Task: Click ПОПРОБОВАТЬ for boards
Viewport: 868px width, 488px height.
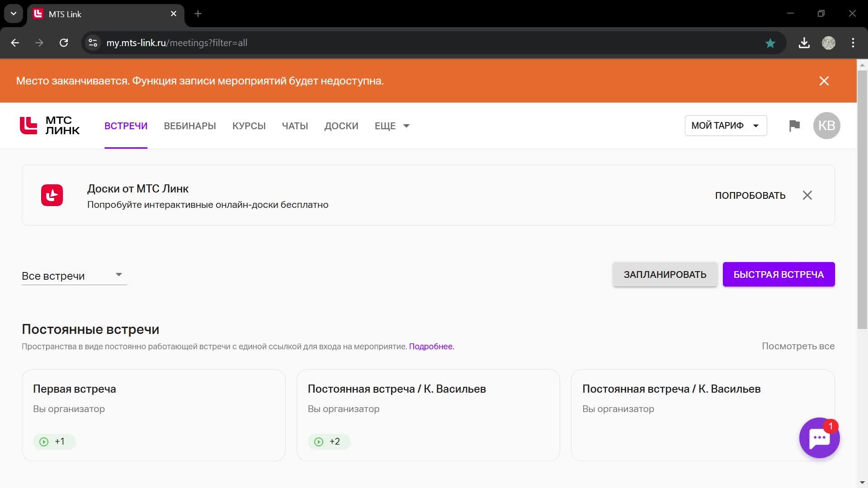Action: point(750,195)
